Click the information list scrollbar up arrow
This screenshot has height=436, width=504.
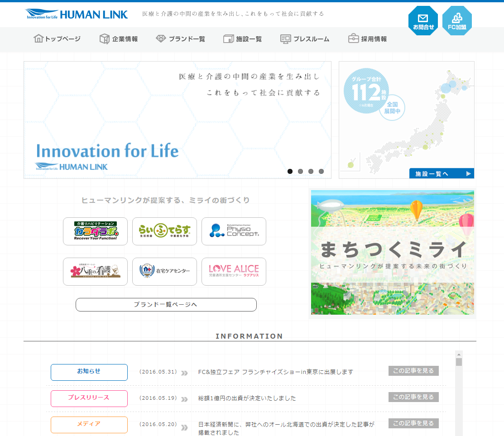tap(459, 355)
